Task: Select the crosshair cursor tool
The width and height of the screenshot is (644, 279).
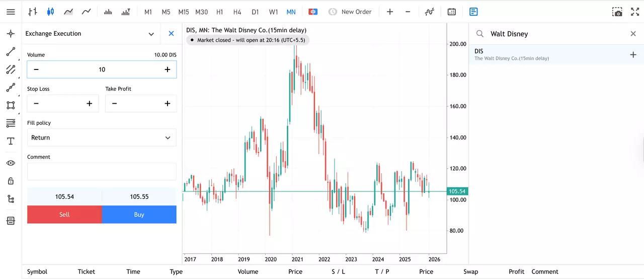Action: click(x=11, y=34)
